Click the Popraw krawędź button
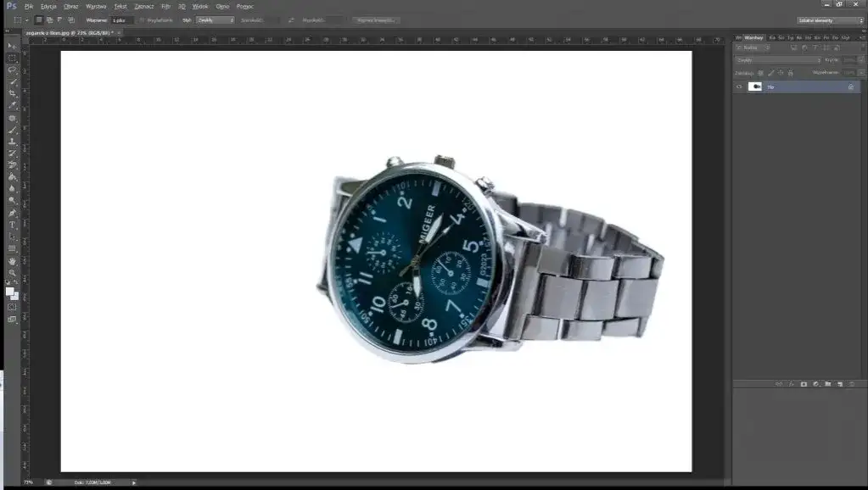Viewport: 868px width, 490px height. click(377, 19)
